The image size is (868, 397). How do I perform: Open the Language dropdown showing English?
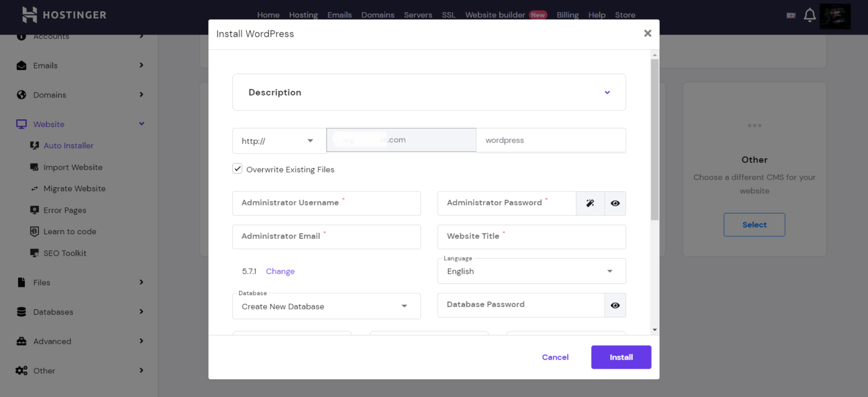point(531,271)
